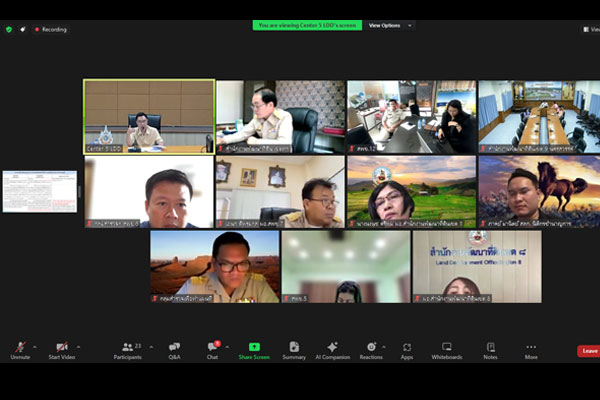Viewport: 600px width, 400px height.
Task: Open the Notes tool
Action: [x=490, y=347]
